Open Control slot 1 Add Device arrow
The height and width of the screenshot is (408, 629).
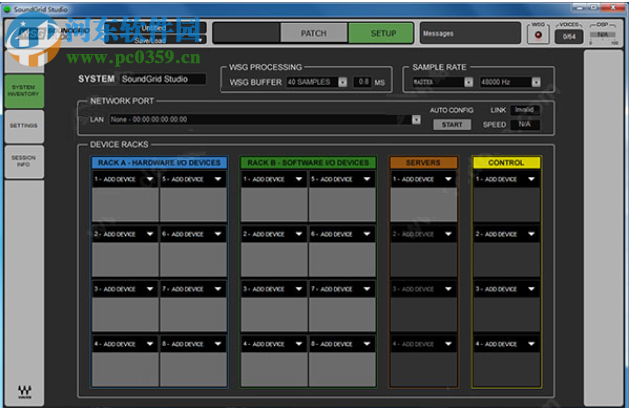(532, 179)
